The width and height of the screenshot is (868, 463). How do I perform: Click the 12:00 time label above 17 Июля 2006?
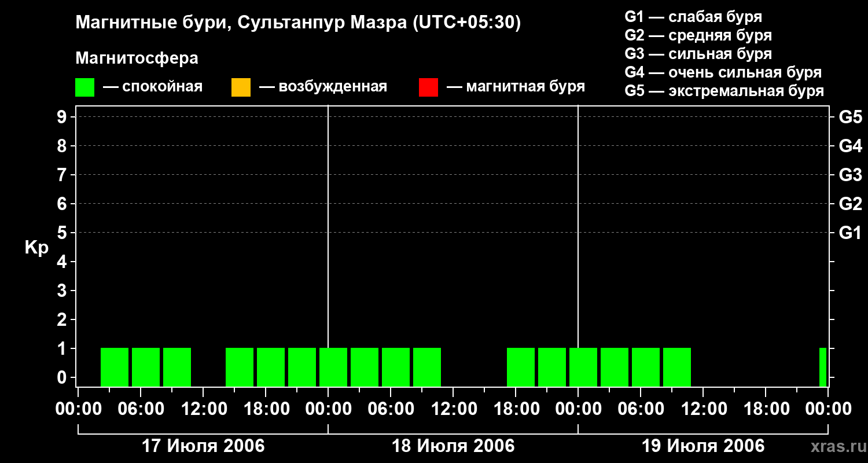coord(203,409)
